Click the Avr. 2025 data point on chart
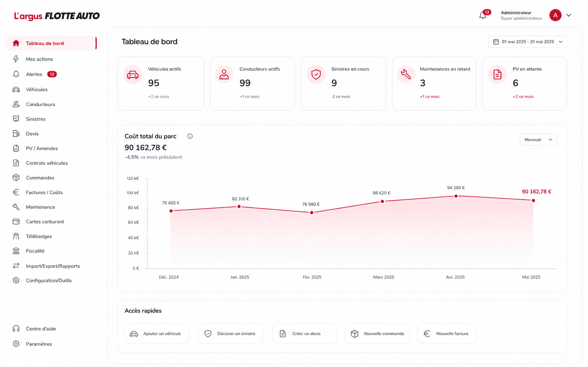588x367 pixels. (456, 196)
